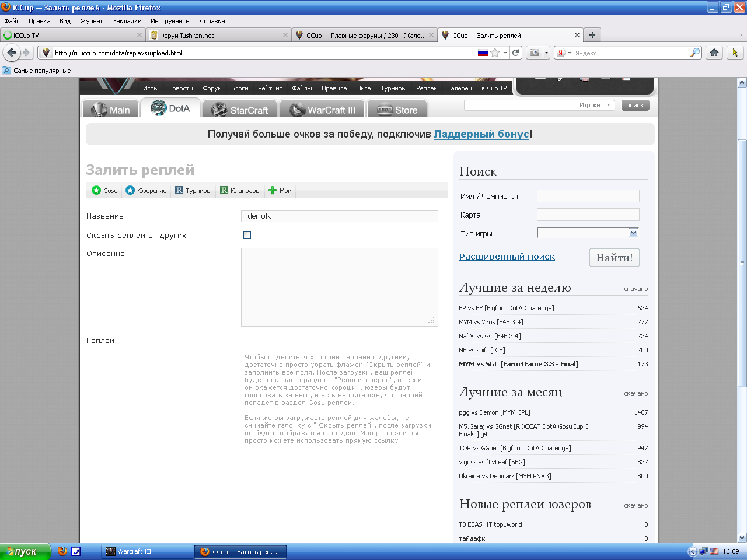Open Файл menu
This screenshot has height=560, width=747.
12,21
